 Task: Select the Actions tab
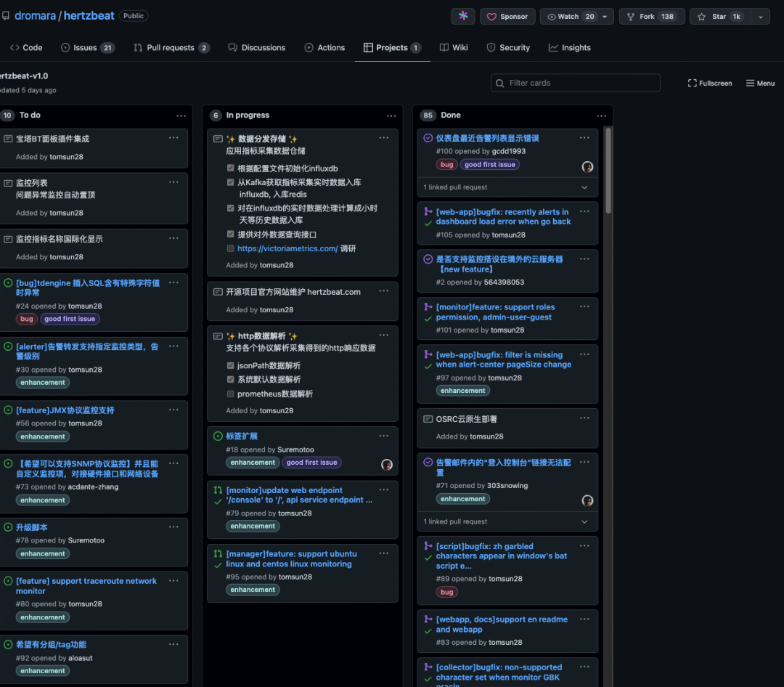(324, 47)
